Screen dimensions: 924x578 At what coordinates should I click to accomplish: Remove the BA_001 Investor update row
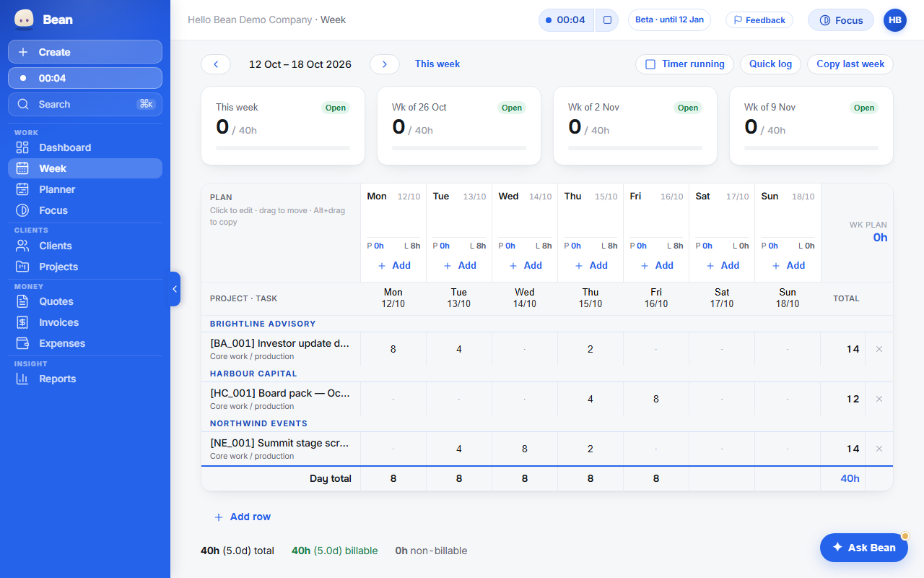pos(879,349)
